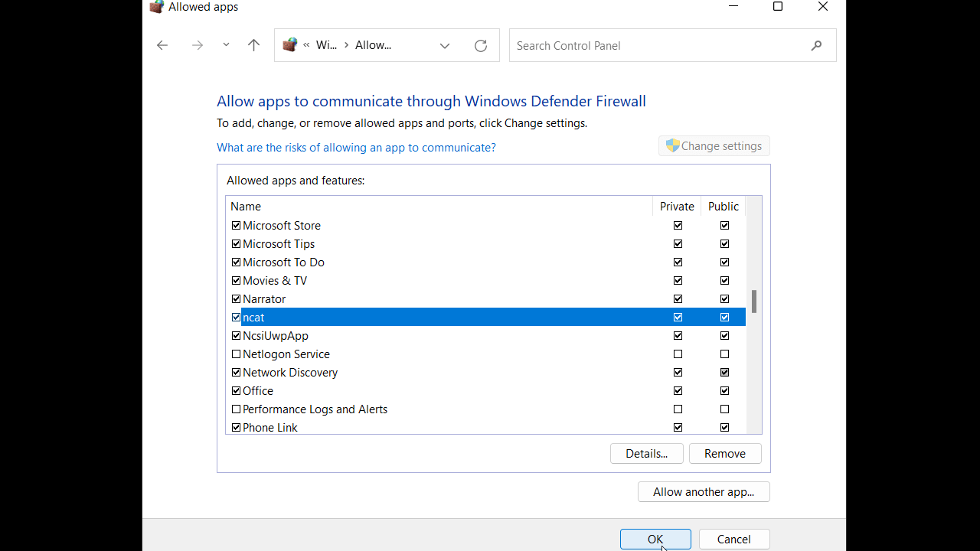Open the address bar dropdown
980x551 pixels.
pyautogui.click(x=444, y=45)
